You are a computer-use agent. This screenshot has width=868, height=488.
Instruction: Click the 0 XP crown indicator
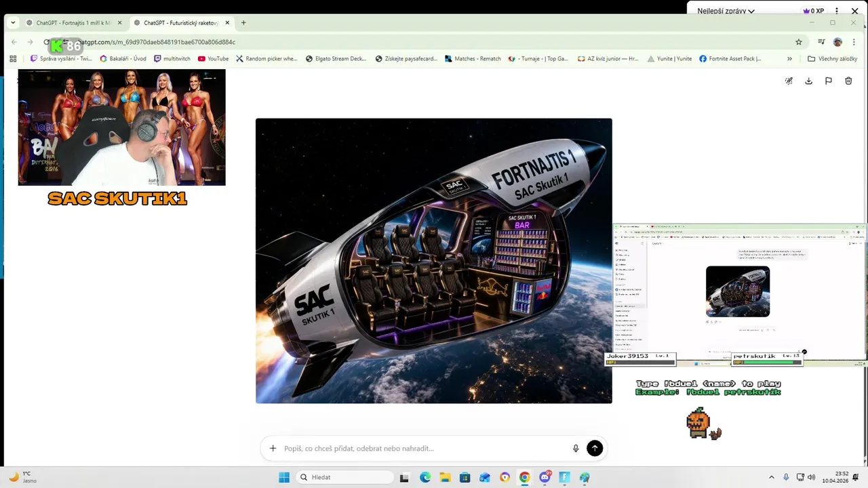coord(813,11)
